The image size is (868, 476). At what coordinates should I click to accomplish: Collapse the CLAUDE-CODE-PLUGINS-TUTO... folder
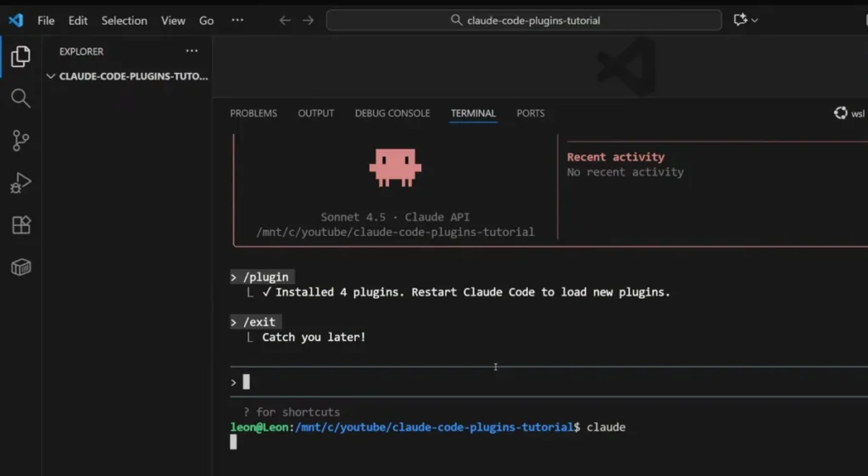pyautogui.click(x=128, y=76)
